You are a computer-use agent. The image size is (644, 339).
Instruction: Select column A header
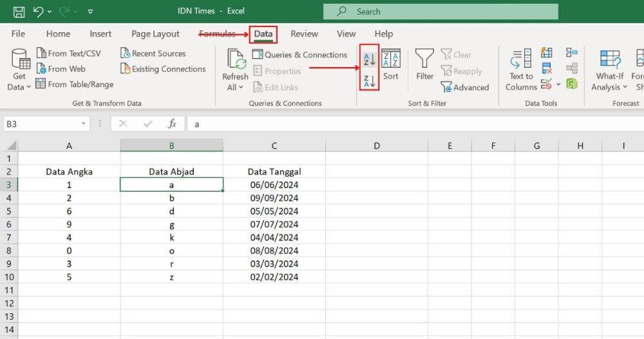point(69,146)
